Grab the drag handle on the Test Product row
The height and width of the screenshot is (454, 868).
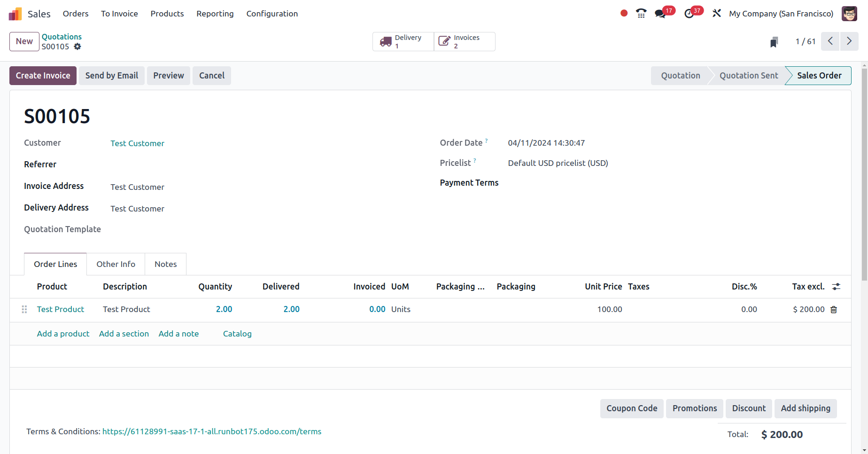point(24,309)
